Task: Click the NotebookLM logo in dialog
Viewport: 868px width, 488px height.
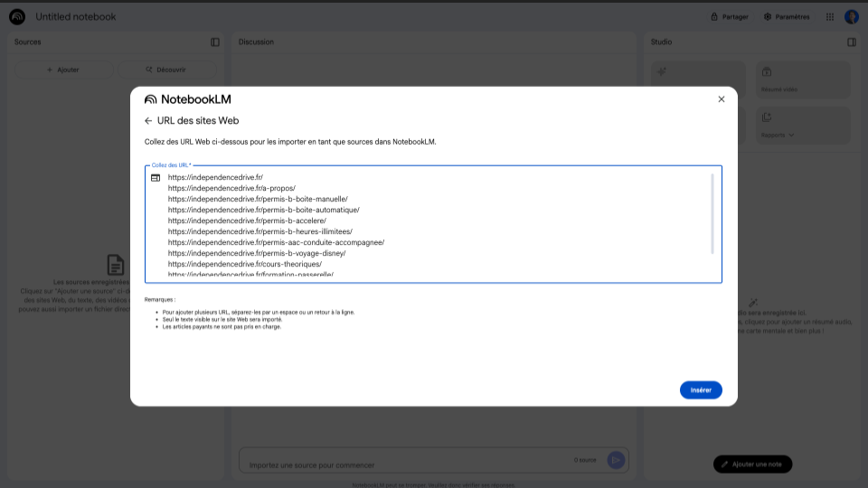Action: [187, 99]
